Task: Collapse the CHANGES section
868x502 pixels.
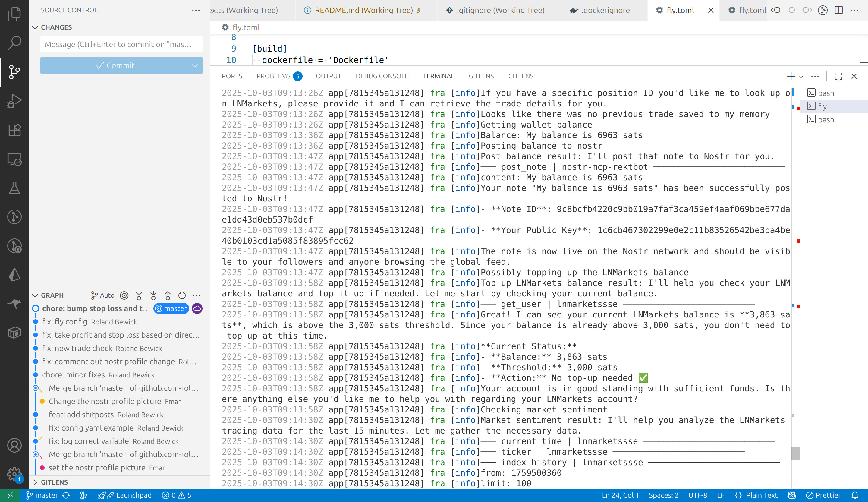Action: (x=35, y=27)
